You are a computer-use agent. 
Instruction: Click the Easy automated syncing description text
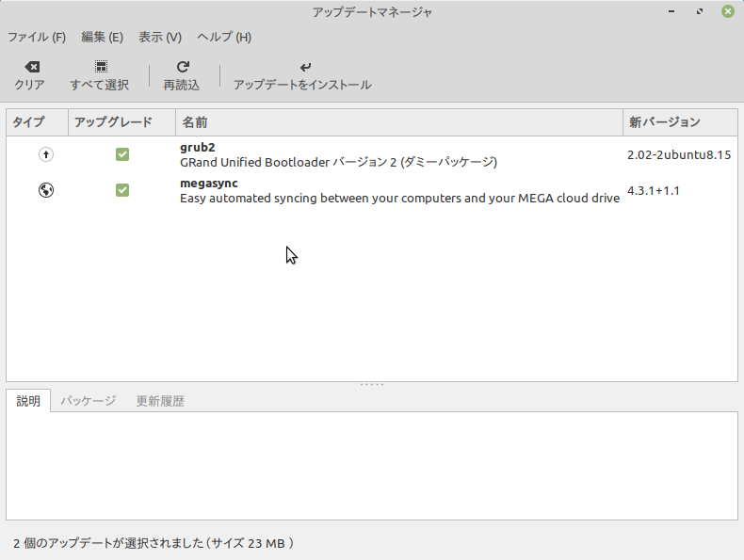pos(399,199)
